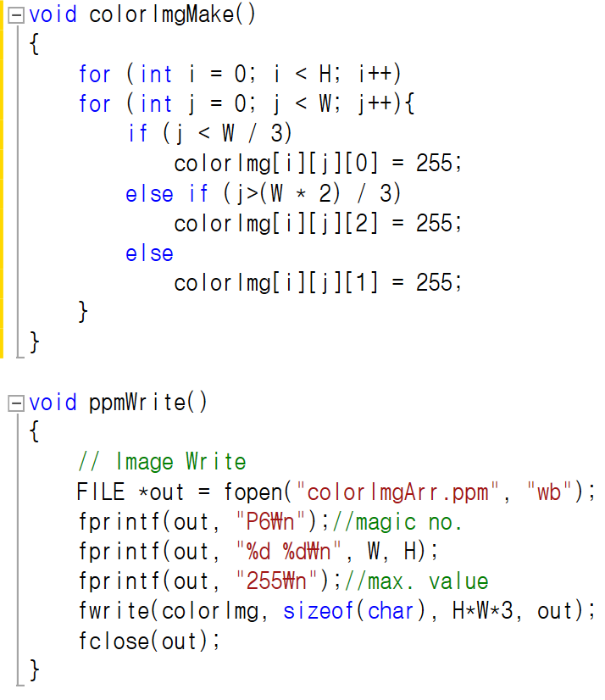Click the 'fwrite(colorImg, sizeof(char)...' line
Image resolution: width=605 pixels, height=700 pixels.
pos(337,611)
